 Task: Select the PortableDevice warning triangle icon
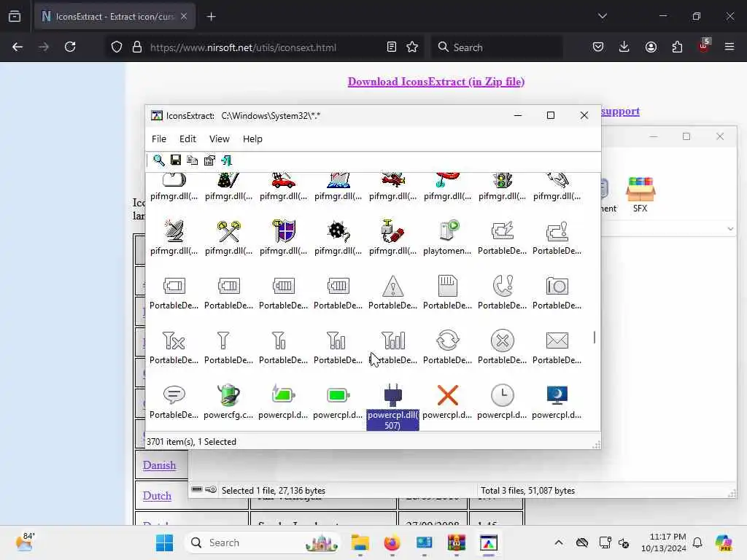(x=393, y=286)
